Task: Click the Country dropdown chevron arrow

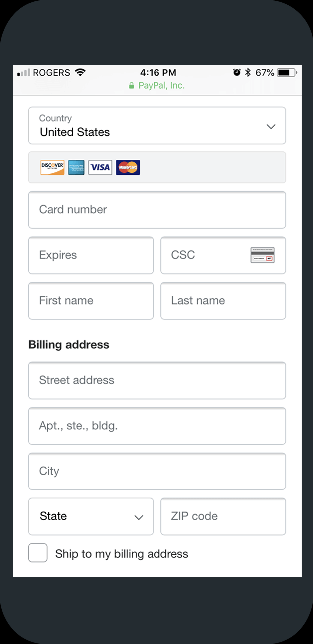Action: (271, 127)
